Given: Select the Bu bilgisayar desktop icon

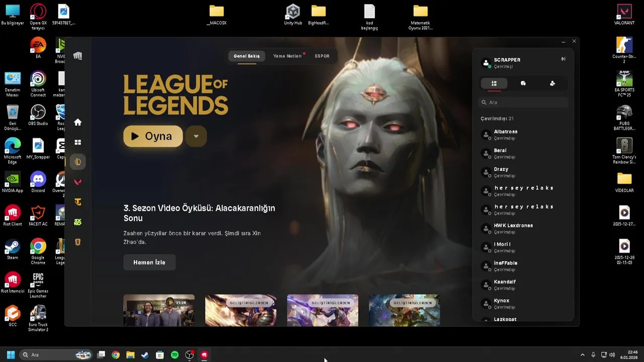Looking at the screenshot, I should tap(13, 15).
